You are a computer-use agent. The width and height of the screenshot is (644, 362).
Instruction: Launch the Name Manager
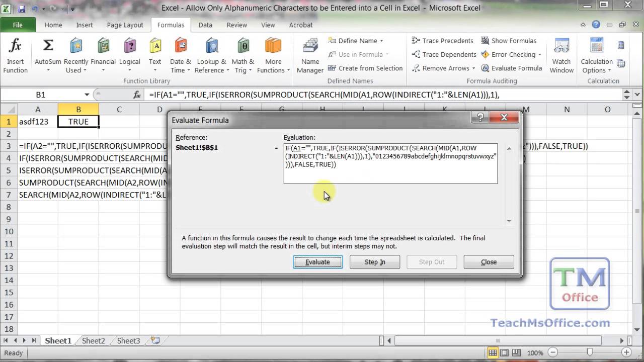tap(310, 56)
